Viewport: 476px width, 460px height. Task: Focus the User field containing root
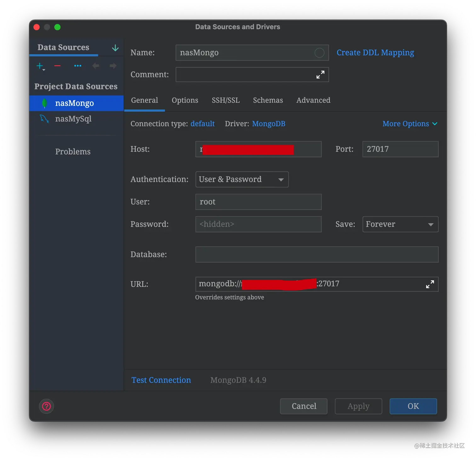pos(258,202)
